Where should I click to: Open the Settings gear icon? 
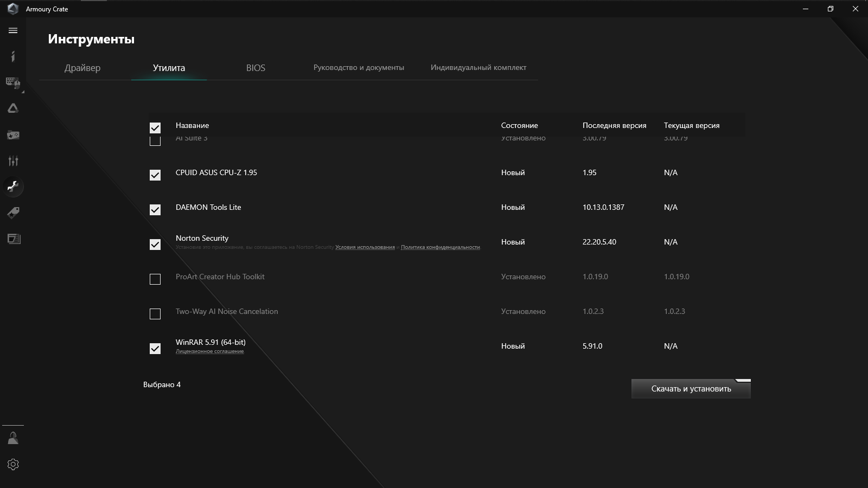pyautogui.click(x=13, y=464)
